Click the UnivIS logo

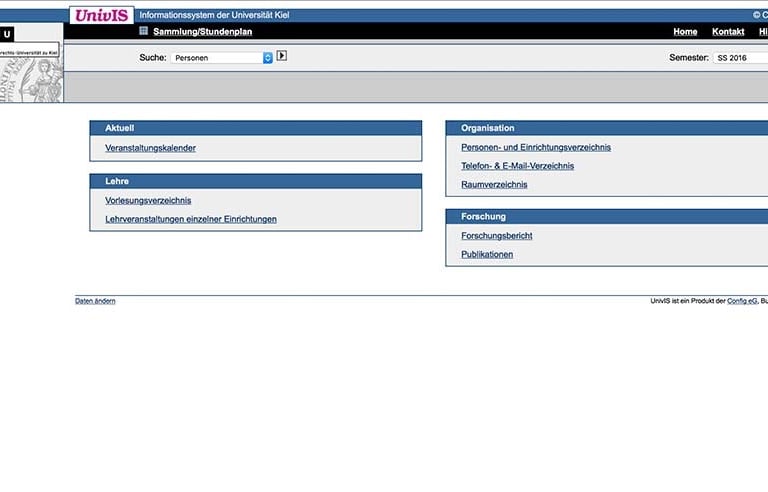click(101, 15)
